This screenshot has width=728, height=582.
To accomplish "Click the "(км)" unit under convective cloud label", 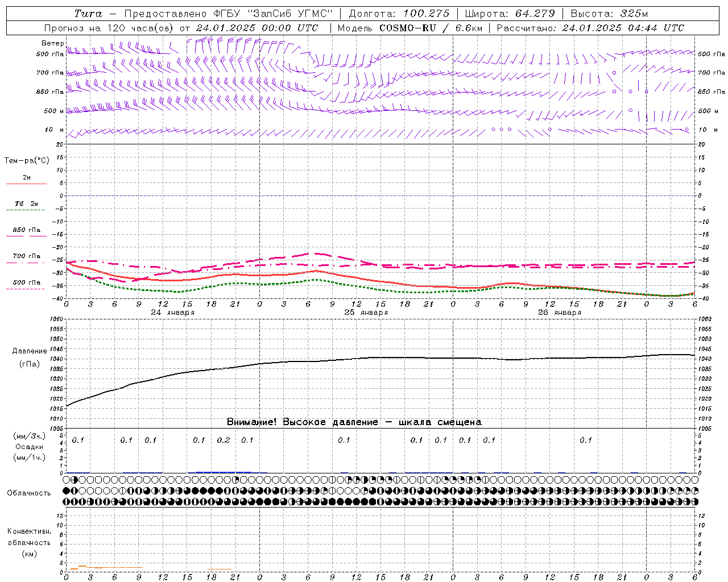I will point(30,554).
